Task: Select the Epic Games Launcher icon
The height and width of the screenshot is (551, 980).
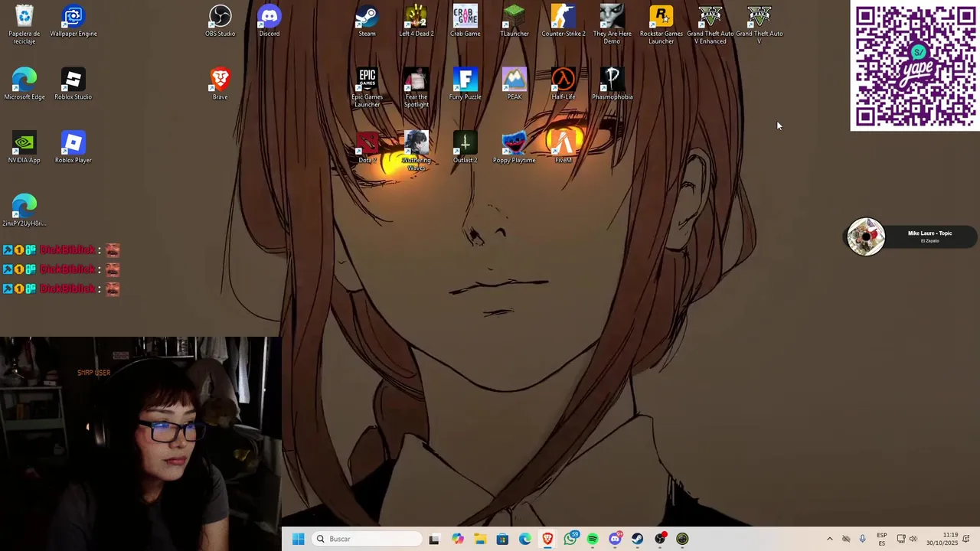Action: tap(367, 88)
